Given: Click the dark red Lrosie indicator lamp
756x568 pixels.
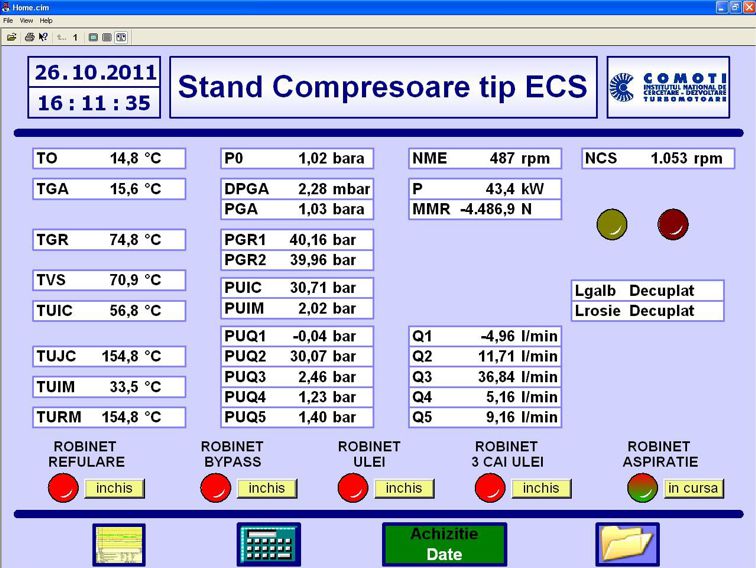Looking at the screenshot, I should tap(673, 224).
